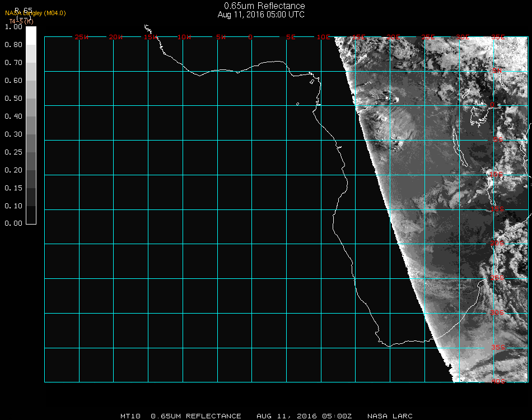Select the 0.70 colorbar scale value

pos(13,63)
